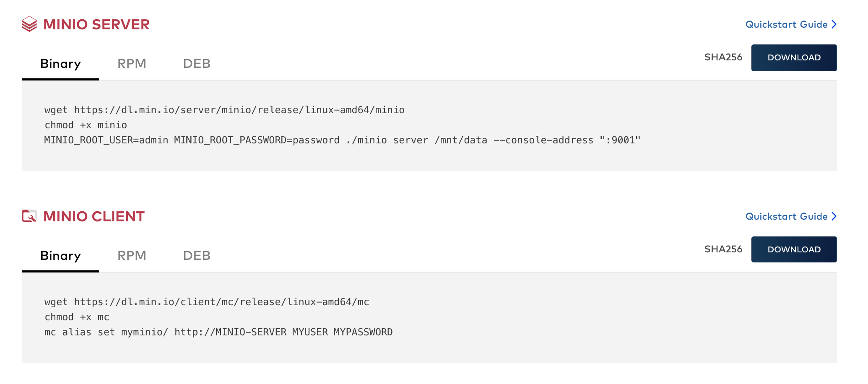
Task: Select the Binary tab under MINIO CLIENT
Action: (60, 255)
